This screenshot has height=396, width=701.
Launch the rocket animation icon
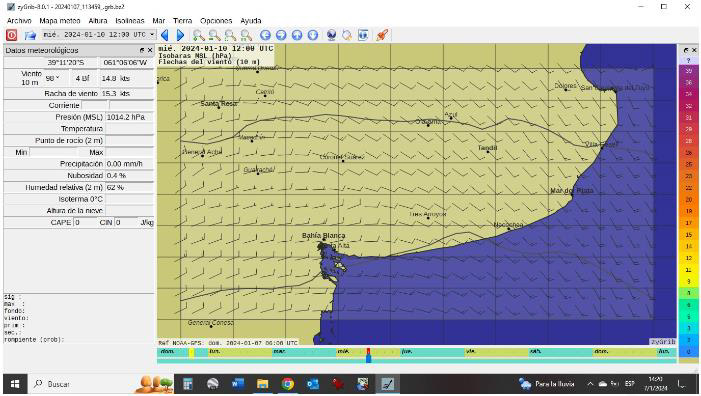click(x=382, y=35)
